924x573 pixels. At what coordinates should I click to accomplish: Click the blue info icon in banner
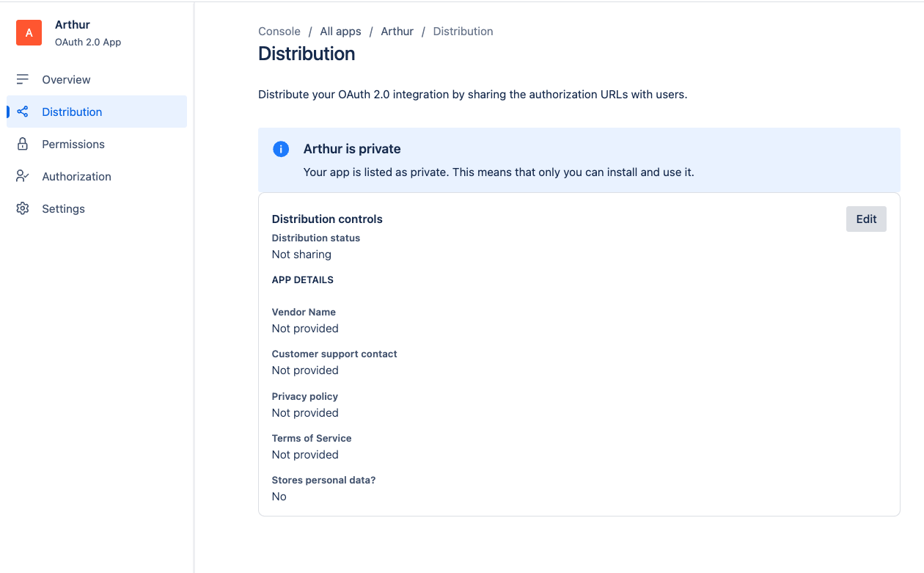[x=281, y=149]
